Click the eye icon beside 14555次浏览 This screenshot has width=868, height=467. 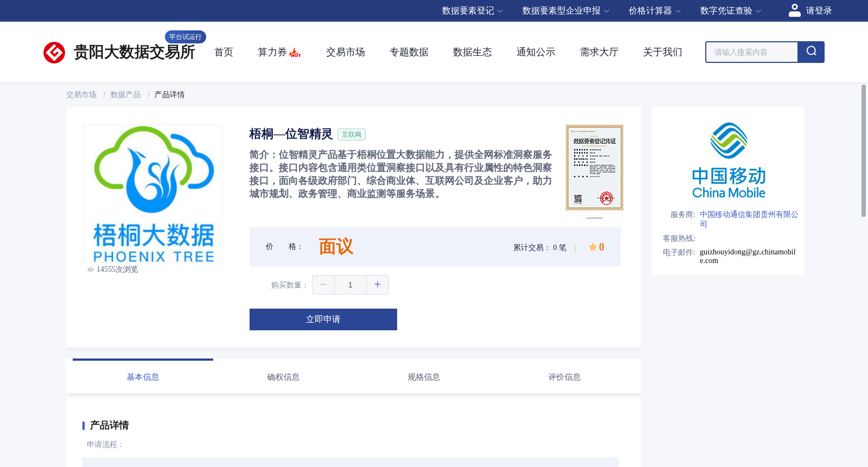[91, 270]
